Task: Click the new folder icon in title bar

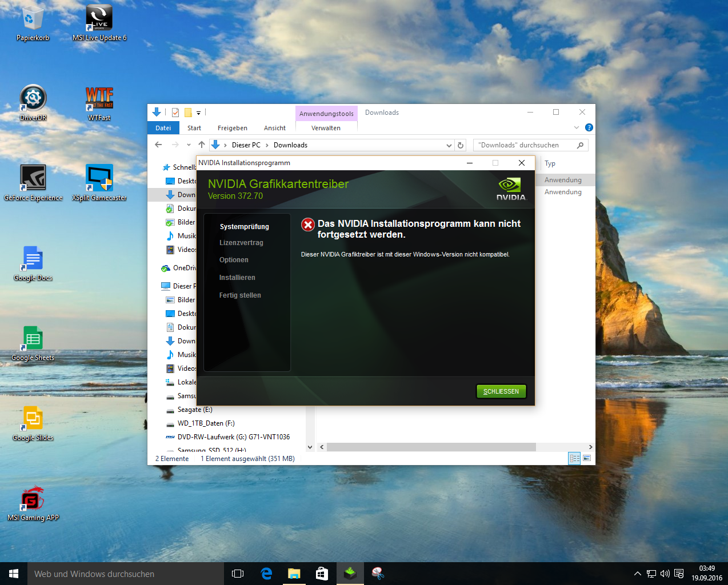Action: pyautogui.click(x=187, y=113)
